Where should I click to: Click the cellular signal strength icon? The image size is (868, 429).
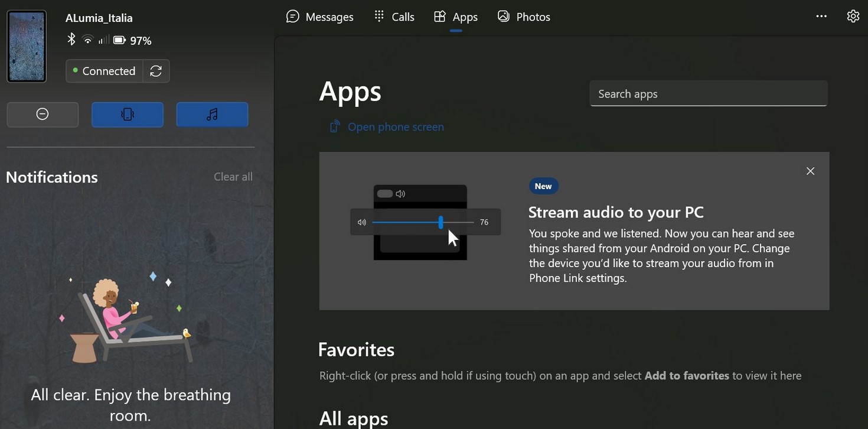point(103,40)
